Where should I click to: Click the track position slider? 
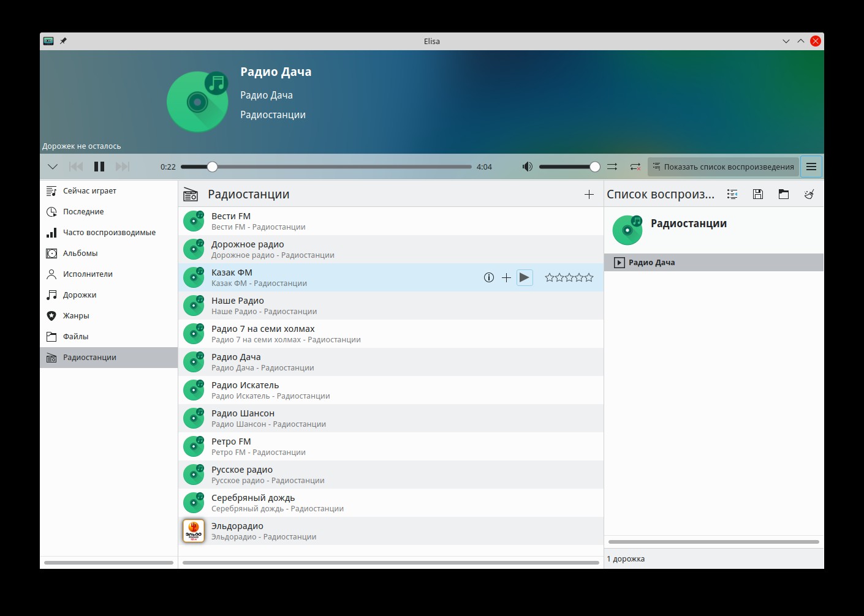tap(326, 167)
